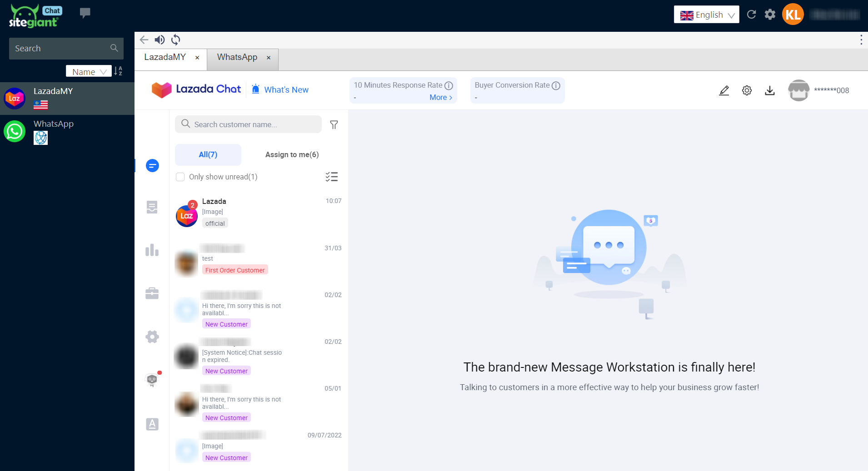
Task: Open the Lazada official conversation
Action: 258,213
